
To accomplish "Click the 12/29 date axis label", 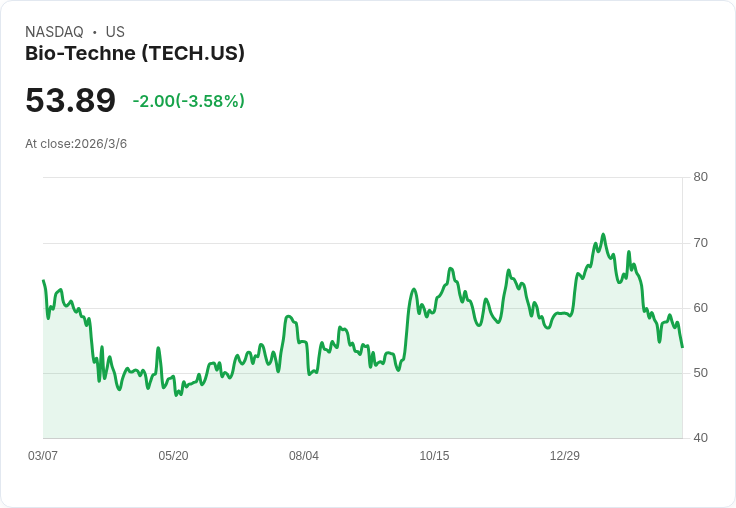I will coord(565,456).
